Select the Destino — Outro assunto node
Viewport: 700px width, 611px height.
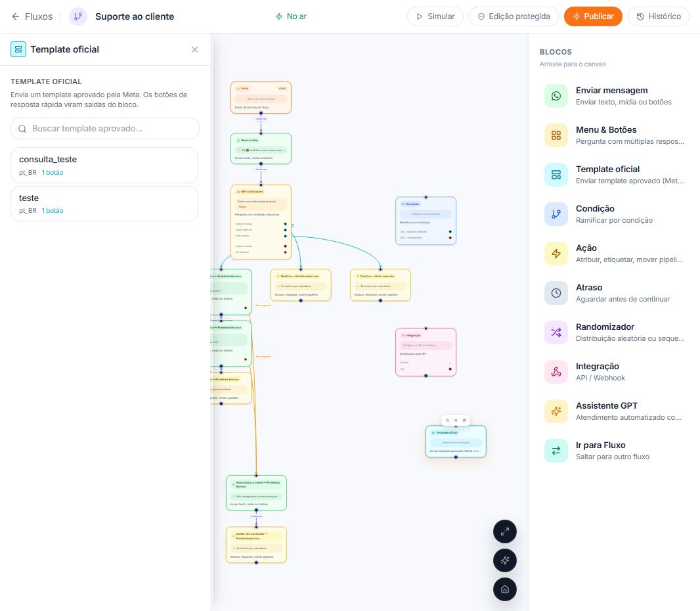(380, 285)
